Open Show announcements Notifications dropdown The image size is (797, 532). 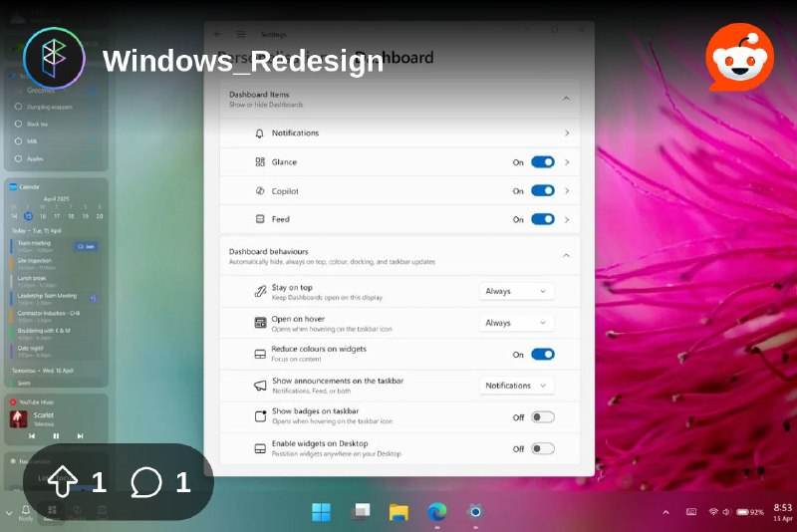point(516,386)
